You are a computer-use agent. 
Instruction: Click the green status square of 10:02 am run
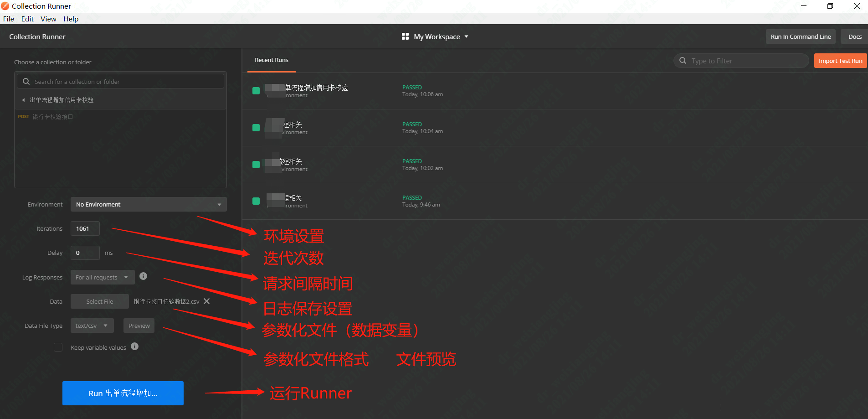256,165
